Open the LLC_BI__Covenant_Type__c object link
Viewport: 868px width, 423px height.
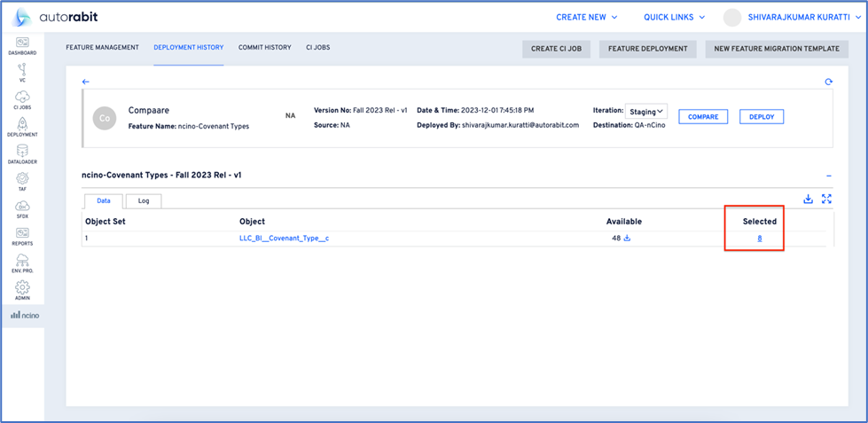point(284,239)
